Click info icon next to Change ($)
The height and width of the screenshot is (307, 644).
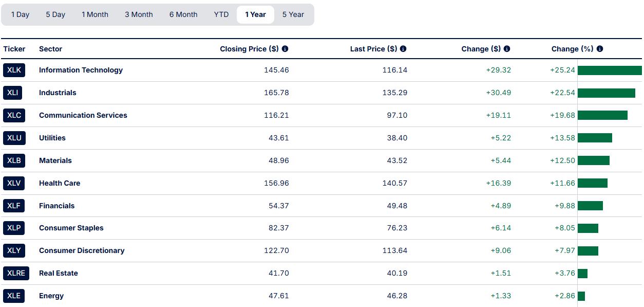[507, 49]
